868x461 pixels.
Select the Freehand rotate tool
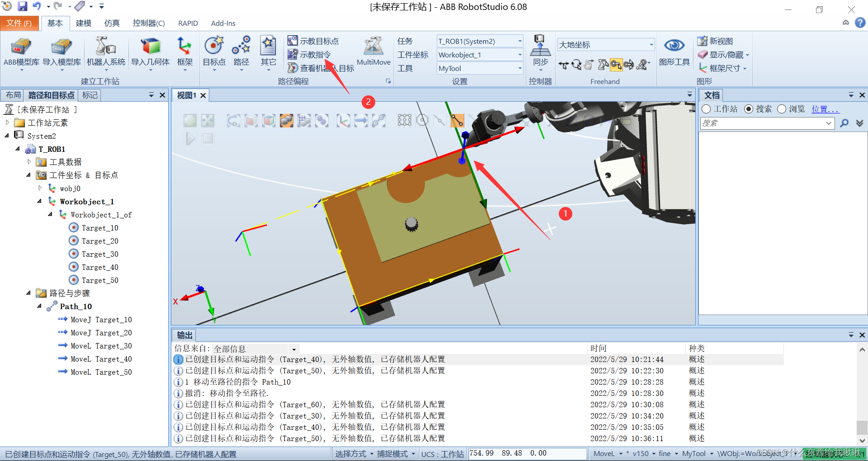576,65
